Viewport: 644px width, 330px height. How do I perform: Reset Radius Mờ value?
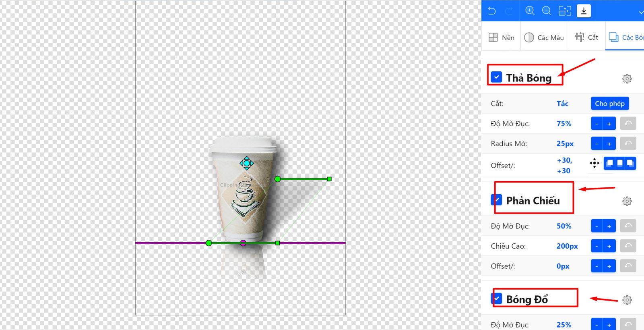[x=628, y=143]
